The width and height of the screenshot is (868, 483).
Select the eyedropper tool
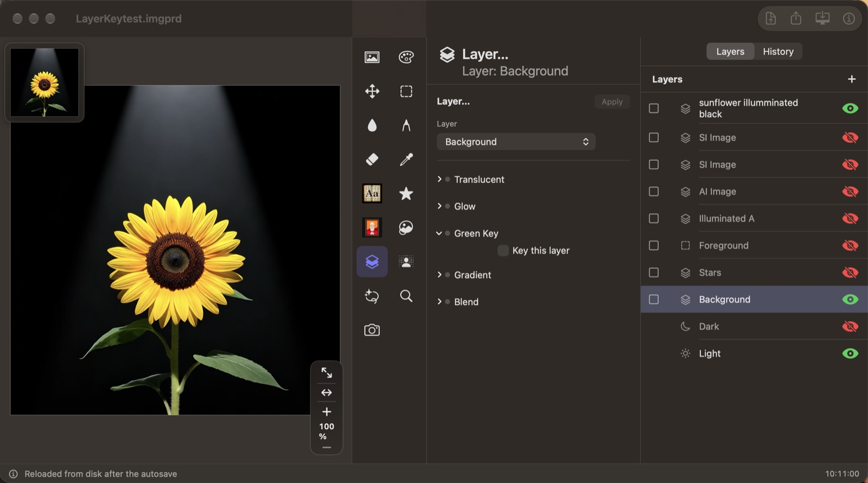pos(406,159)
